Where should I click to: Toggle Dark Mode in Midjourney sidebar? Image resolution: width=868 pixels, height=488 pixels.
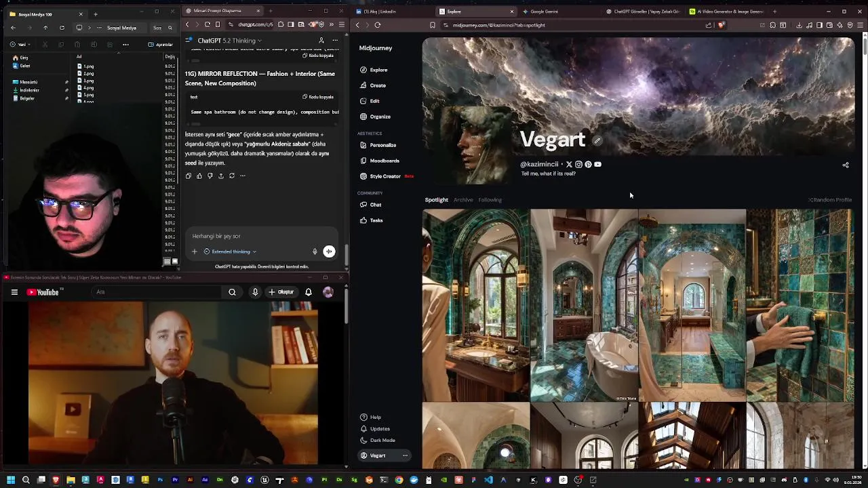(x=378, y=441)
